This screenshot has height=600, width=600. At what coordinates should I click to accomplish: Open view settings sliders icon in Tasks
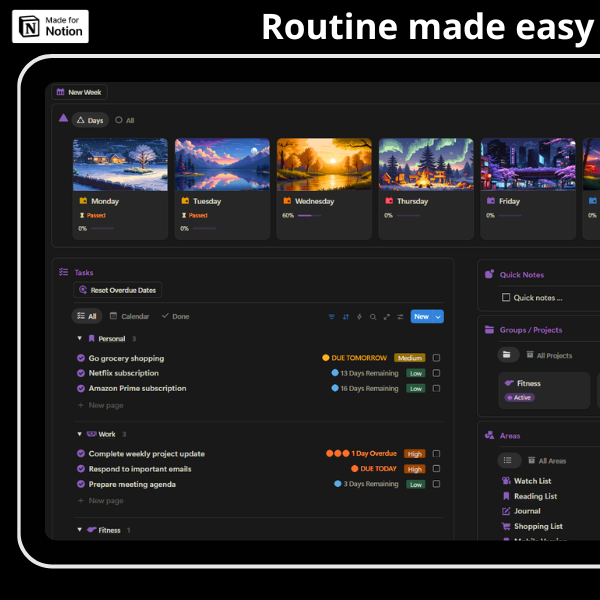(400, 316)
